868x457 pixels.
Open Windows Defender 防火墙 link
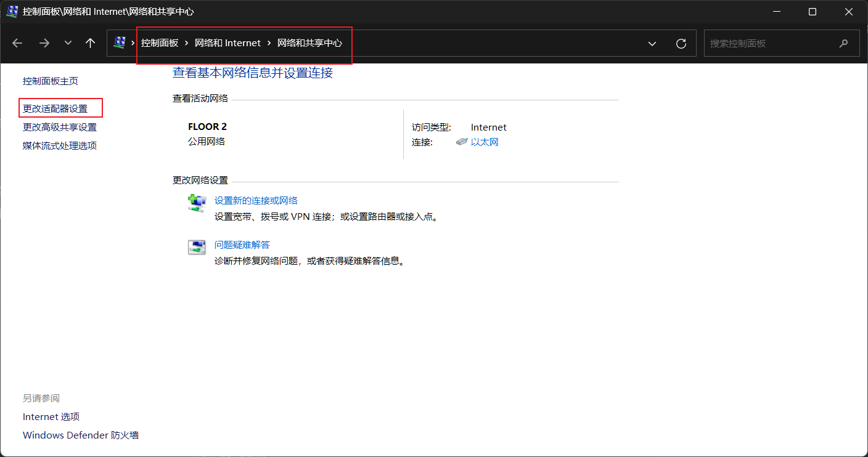81,435
